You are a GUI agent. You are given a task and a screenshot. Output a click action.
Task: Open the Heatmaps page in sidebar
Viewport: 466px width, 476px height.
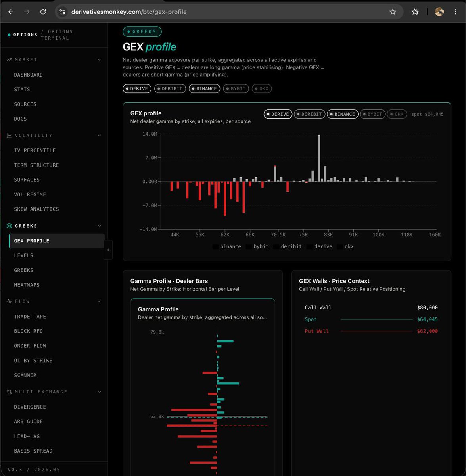[x=27, y=285]
